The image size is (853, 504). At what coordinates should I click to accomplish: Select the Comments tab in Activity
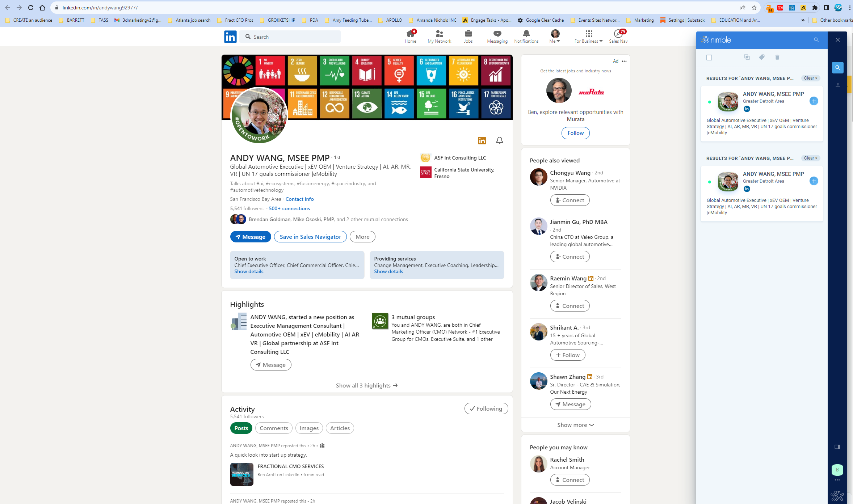(273, 428)
